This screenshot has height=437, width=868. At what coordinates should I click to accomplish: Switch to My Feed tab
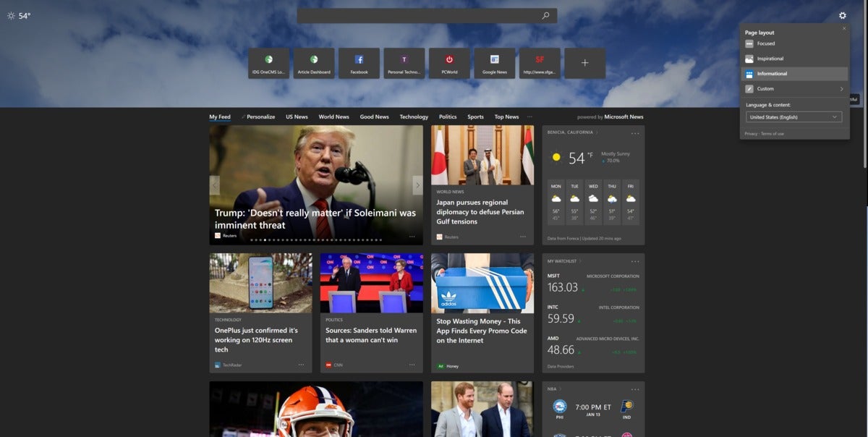click(x=220, y=116)
